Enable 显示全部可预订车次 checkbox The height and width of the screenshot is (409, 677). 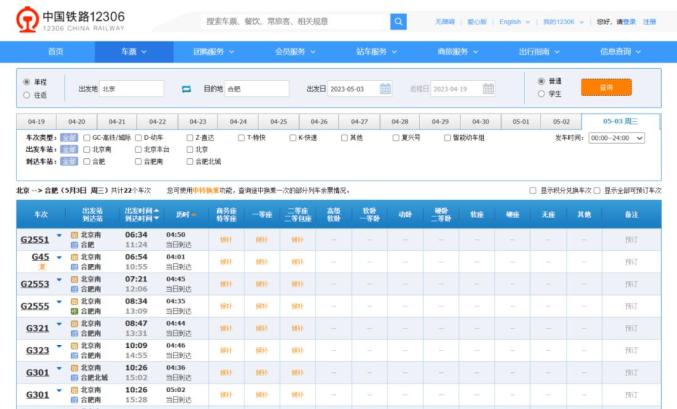[598, 189]
